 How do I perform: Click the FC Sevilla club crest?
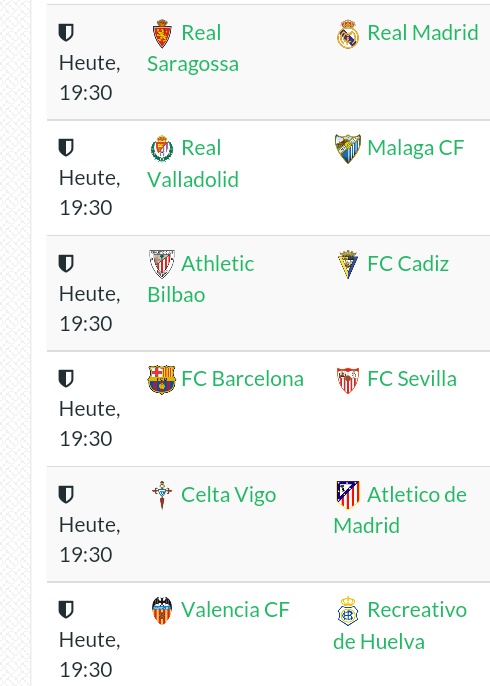pyautogui.click(x=348, y=380)
